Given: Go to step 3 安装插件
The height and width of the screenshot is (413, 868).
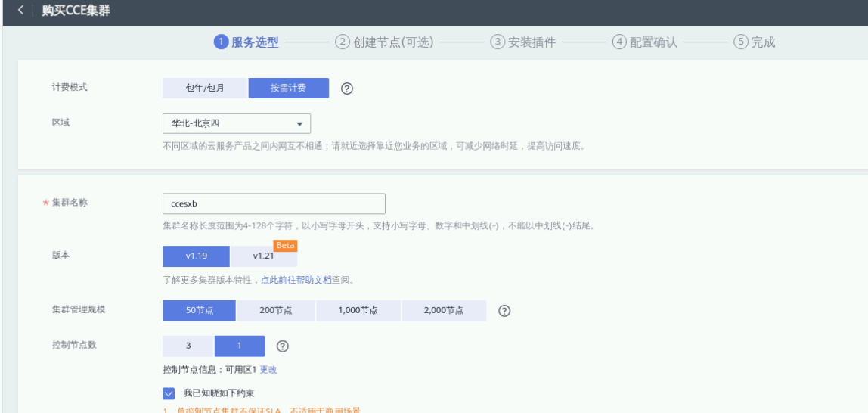Looking at the screenshot, I should (x=522, y=42).
